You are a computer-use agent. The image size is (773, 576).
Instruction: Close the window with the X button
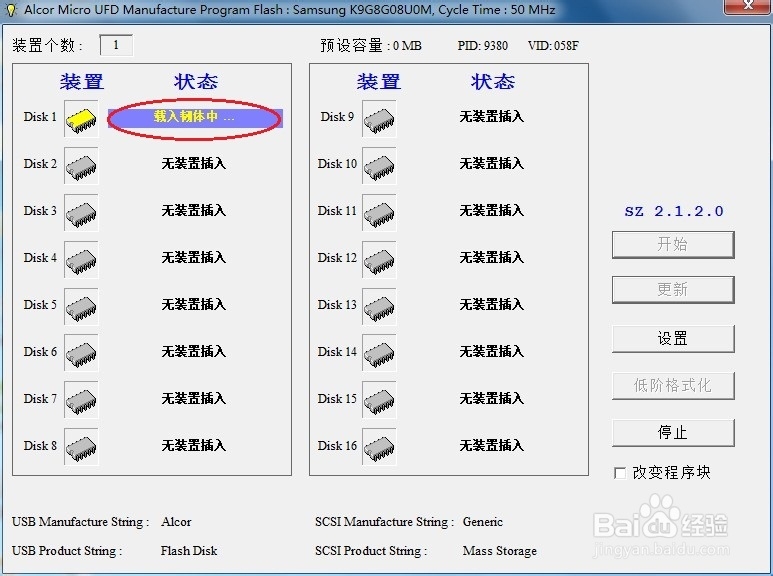(748, 6)
